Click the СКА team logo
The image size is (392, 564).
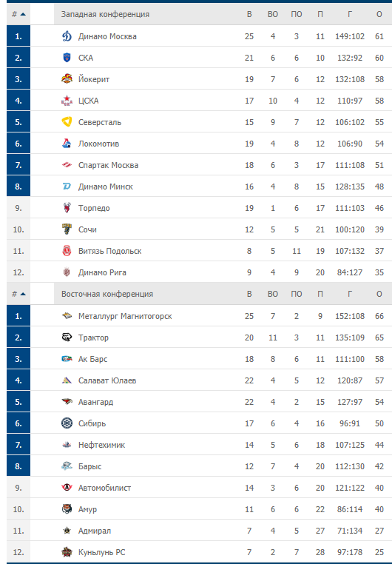click(x=67, y=58)
